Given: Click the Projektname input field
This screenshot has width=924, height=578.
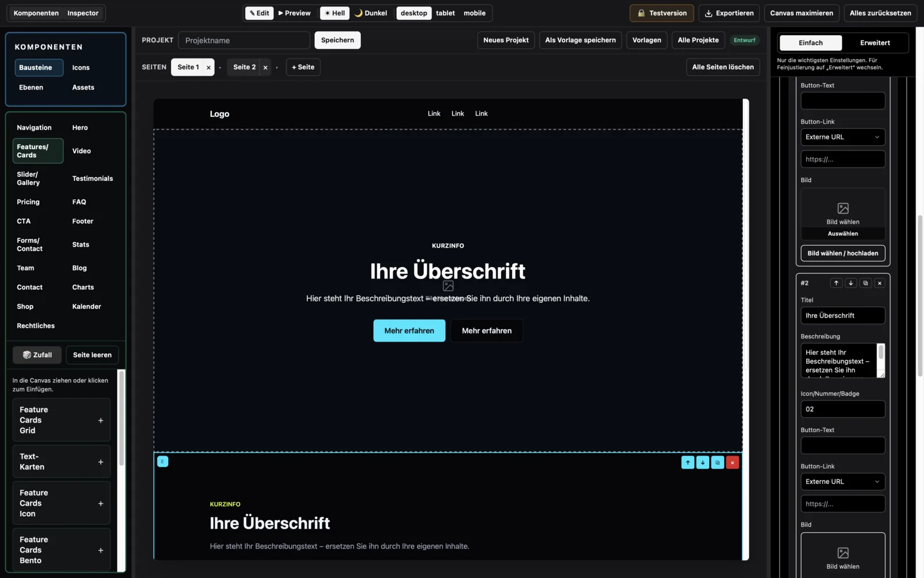Looking at the screenshot, I should (244, 40).
